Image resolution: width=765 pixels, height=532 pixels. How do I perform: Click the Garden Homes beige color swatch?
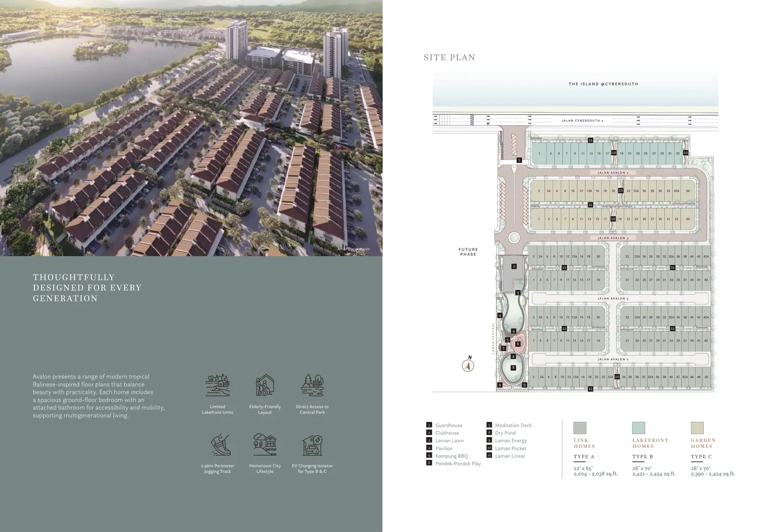697,428
